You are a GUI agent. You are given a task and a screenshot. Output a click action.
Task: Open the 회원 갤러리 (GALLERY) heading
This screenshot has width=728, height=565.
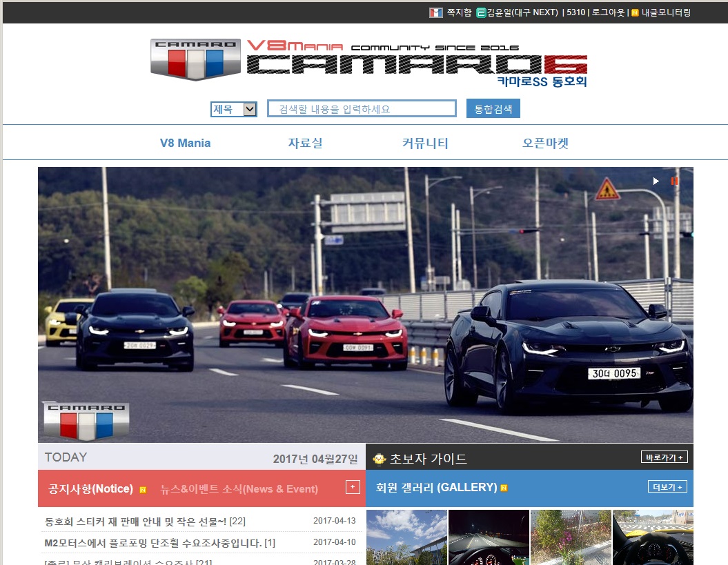(436, 488)
